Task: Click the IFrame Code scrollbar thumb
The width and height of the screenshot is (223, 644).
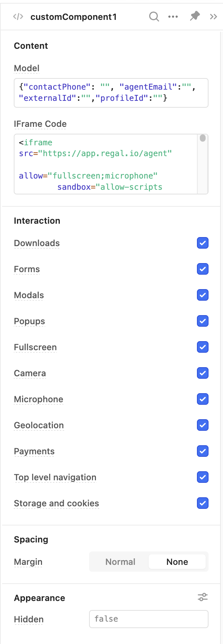Action: [203, 138]
